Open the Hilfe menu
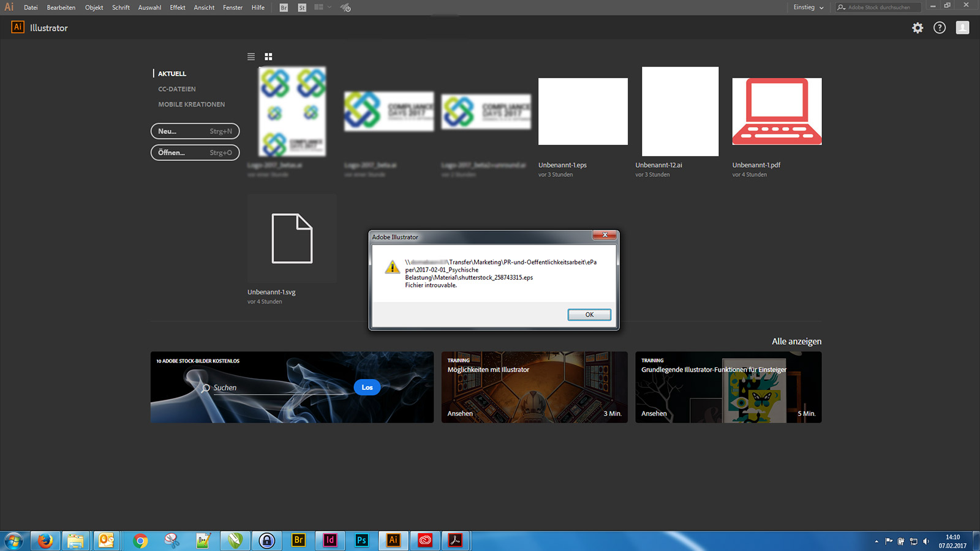980x551 pixels. (258, 7)
